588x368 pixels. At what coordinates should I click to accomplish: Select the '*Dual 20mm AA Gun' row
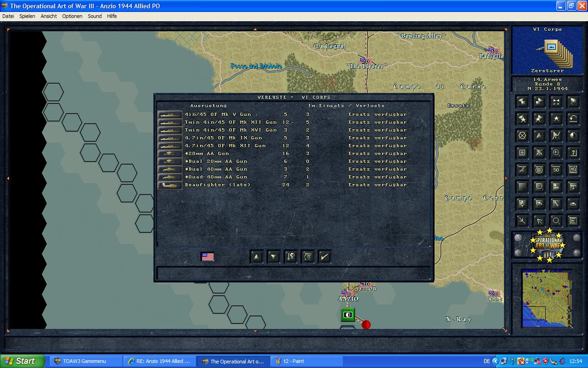click(294, 161)
